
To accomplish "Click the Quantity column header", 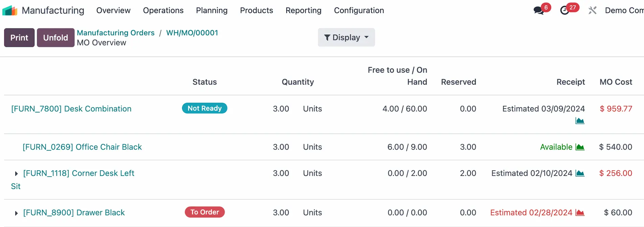I will click(298, 82).
